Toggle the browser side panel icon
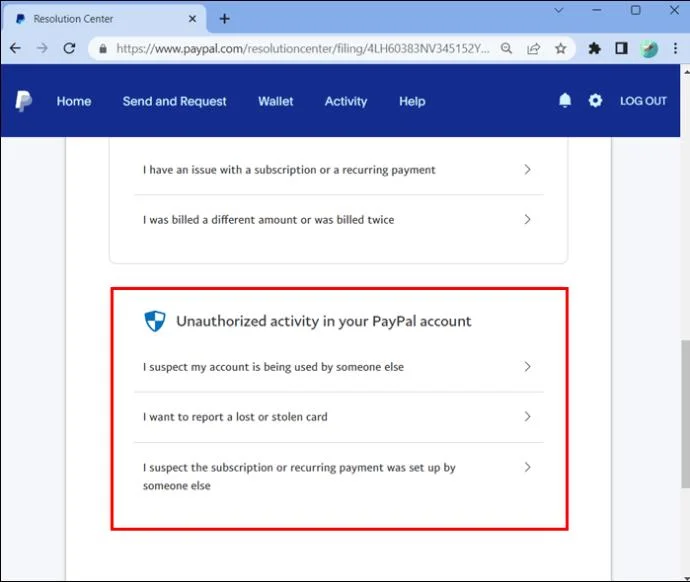The width and height of the screenshot is (690, 582). coord(621,48)
